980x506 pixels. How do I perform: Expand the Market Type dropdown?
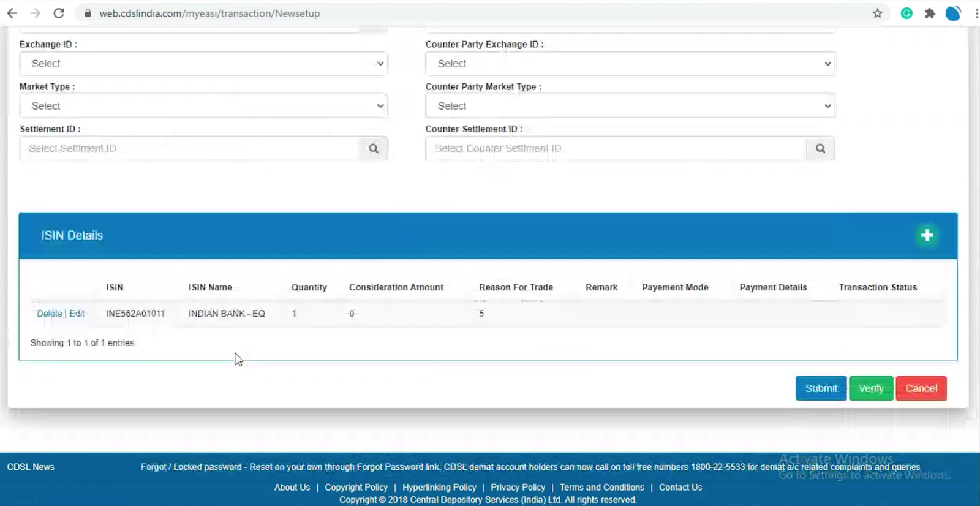click(203, 106)
